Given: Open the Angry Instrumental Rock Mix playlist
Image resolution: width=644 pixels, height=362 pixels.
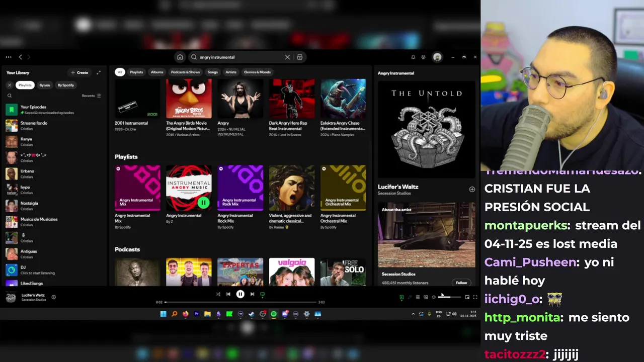Looking at the screenshot, I should 240,197.
